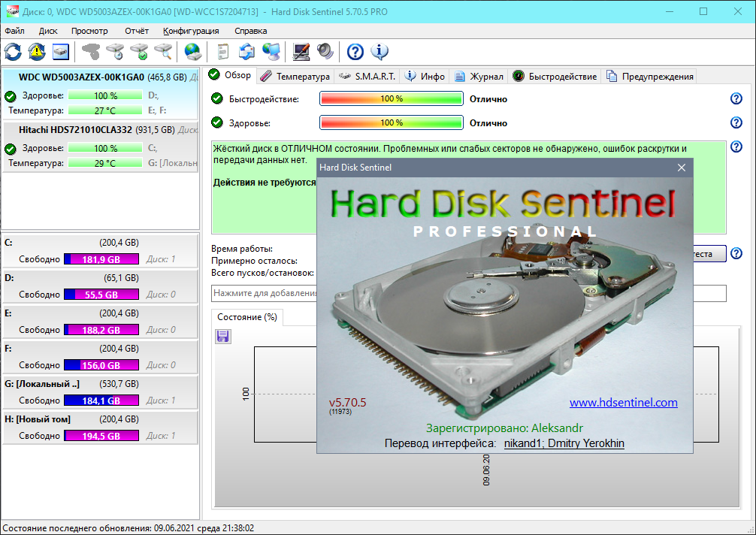Open the Диск menu
756x535 pixels.
pyautogui.click(x=48, y=31)
